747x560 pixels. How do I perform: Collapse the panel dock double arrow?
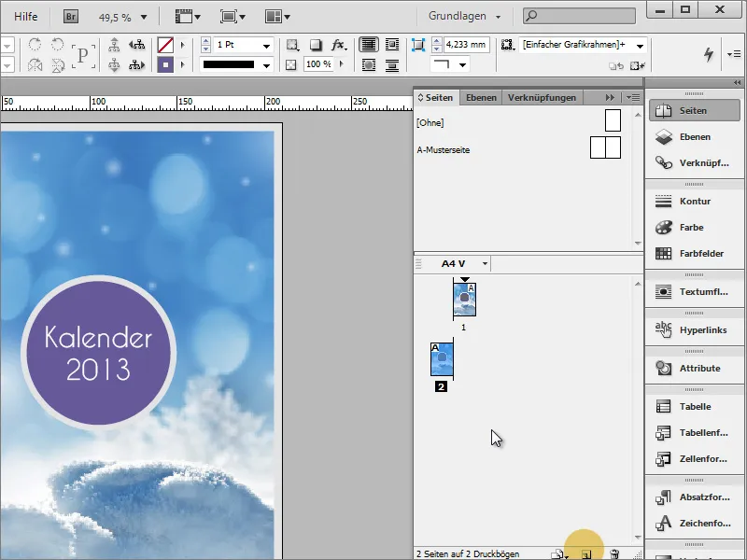tap(737, 82)
